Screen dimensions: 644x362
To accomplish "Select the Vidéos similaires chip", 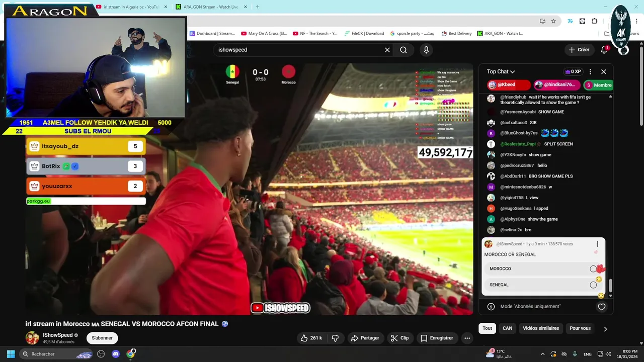I will (541, 328).
